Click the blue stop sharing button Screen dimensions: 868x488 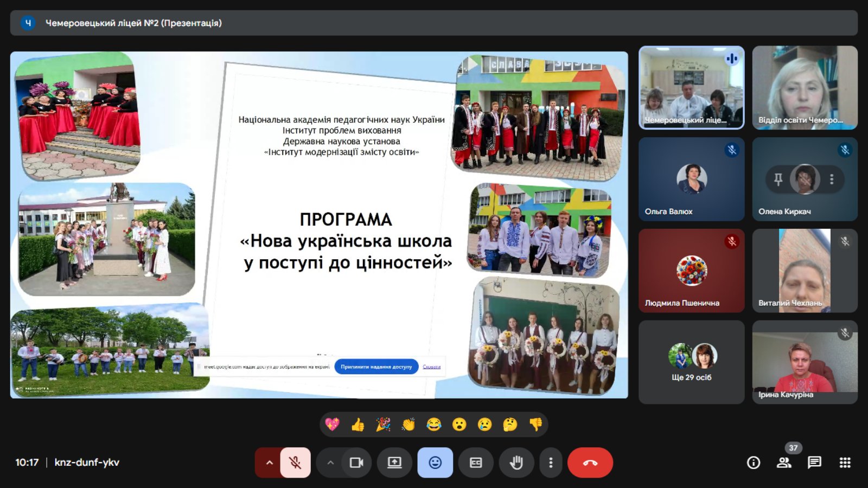pyautogui.click(x=376, y=367)
